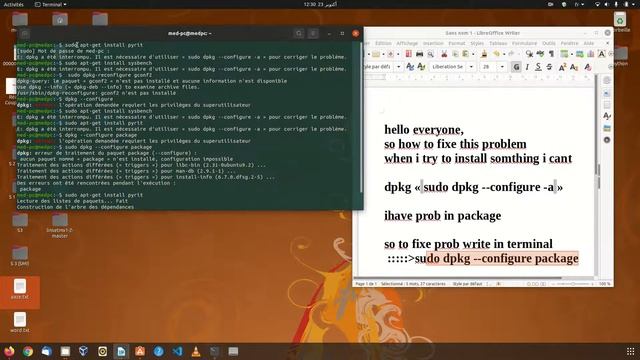Adjust the zoom slider in Writer status bar
The height and width of the screenshot is (360, 640).
(x=572, y=284)
